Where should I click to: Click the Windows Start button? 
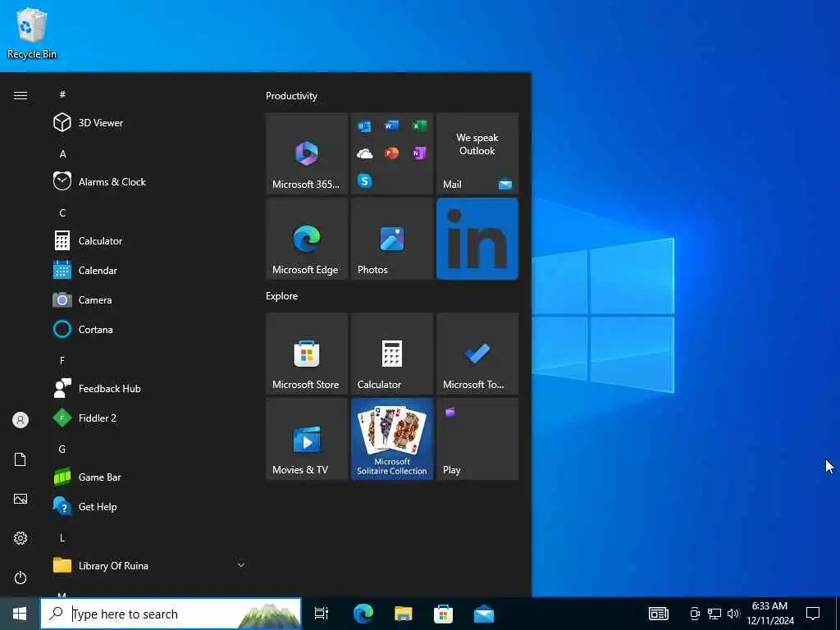[20, 614]
